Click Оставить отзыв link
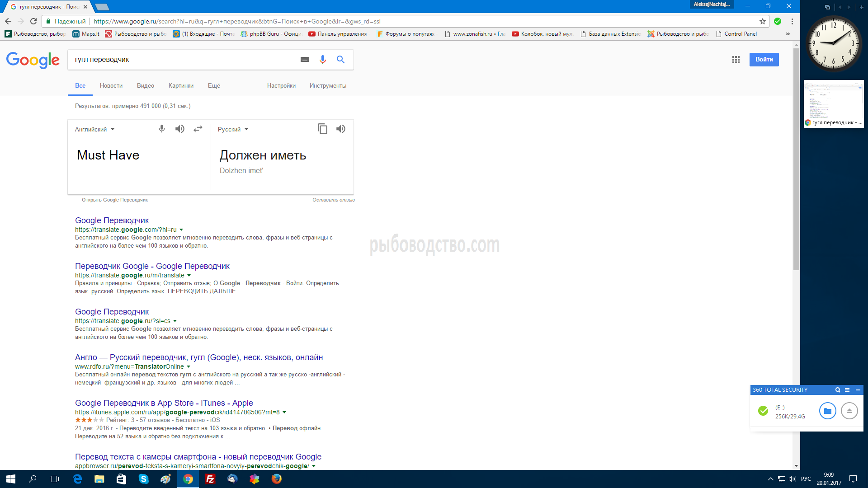The height and width of the screenshot is (488, 868). [334, 200]
